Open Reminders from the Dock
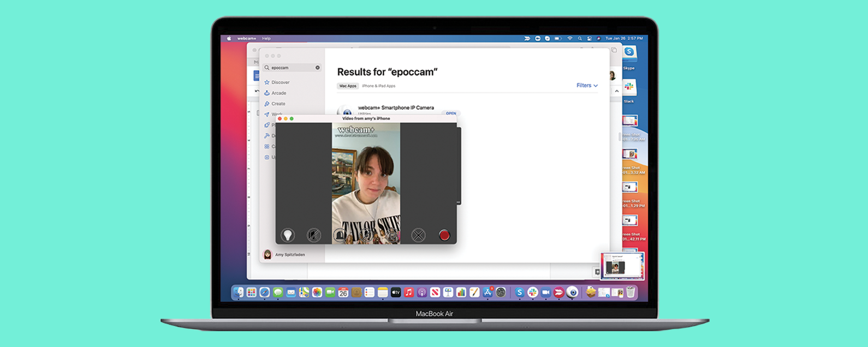 pos(370,292)
